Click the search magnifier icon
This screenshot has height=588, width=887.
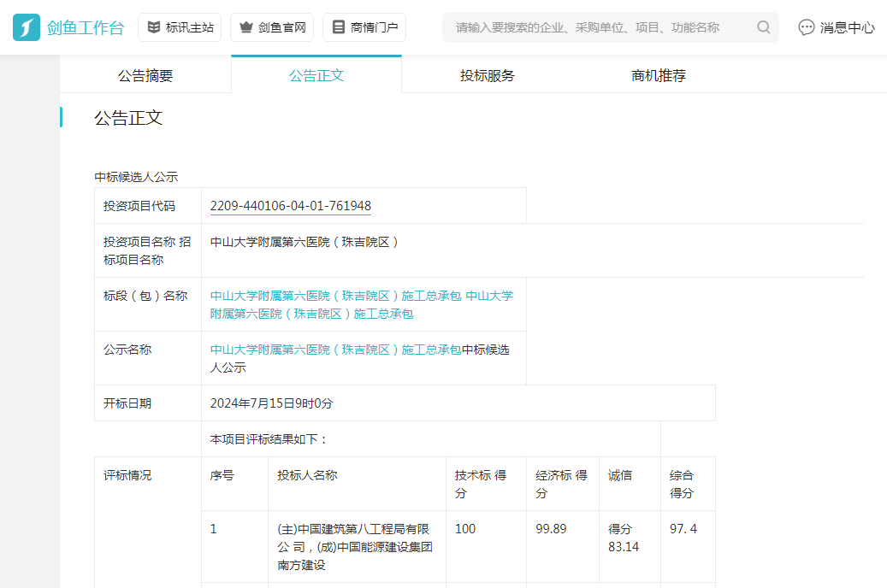pos(763,27)
